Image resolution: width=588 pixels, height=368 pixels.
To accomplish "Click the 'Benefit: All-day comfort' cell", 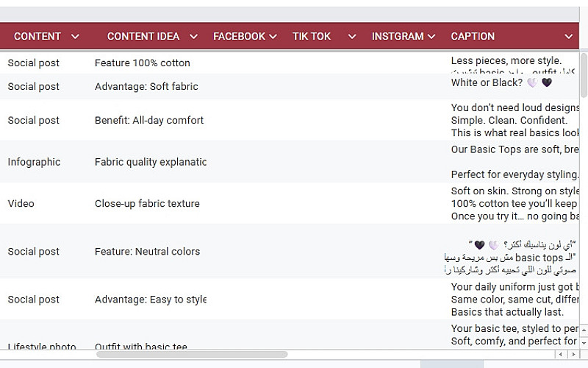I will pos(149,120).
